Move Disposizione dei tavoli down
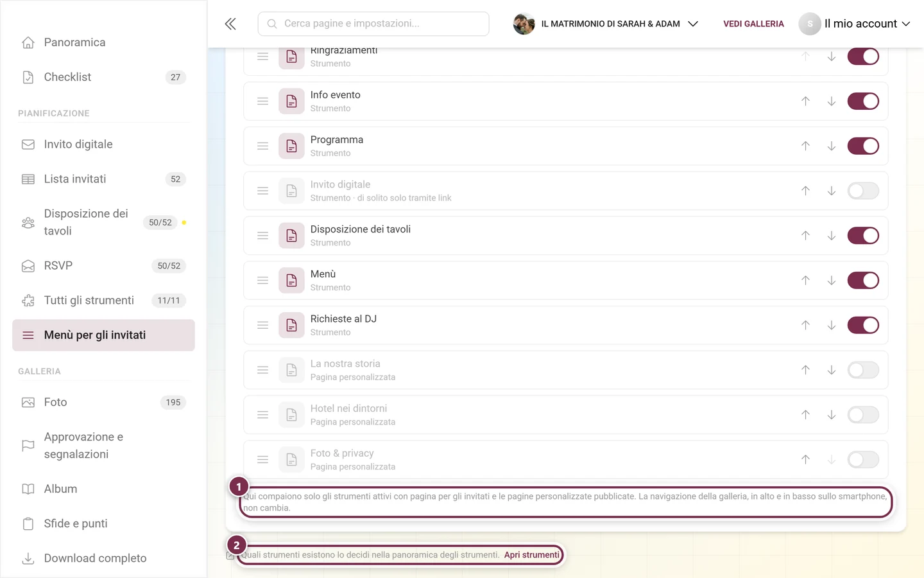 (x=831, y=236)
